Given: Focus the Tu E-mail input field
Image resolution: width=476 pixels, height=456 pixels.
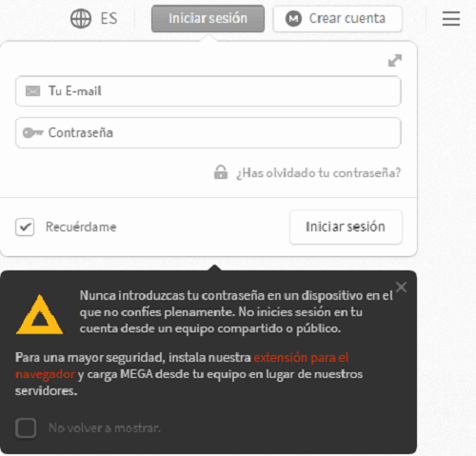Looking at the screenshot, I should point(208,91).
